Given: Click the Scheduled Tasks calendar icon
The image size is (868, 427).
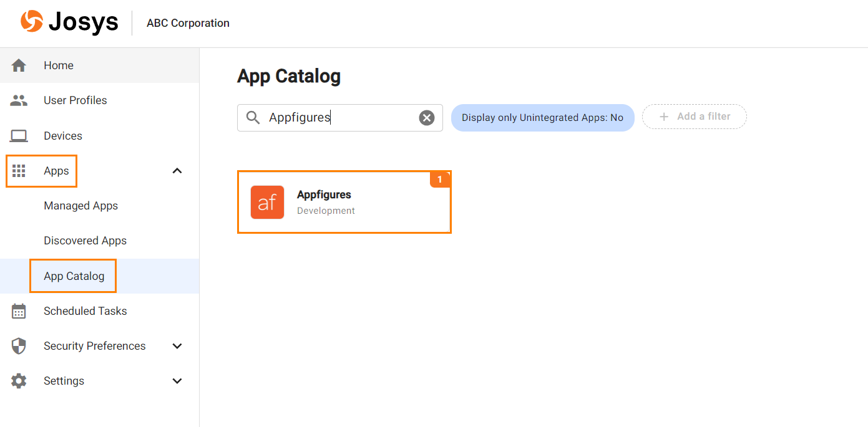Looking at the screenshot, I should tap(19, 311).
